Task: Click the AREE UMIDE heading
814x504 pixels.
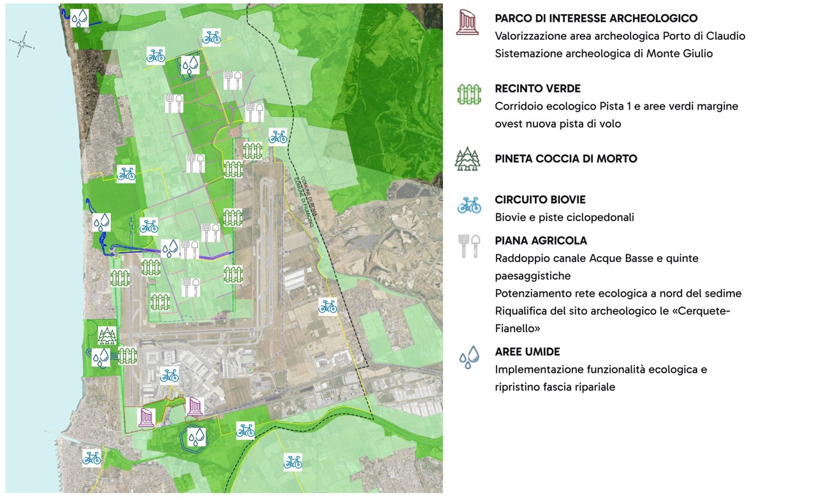Action: [527, 352]
